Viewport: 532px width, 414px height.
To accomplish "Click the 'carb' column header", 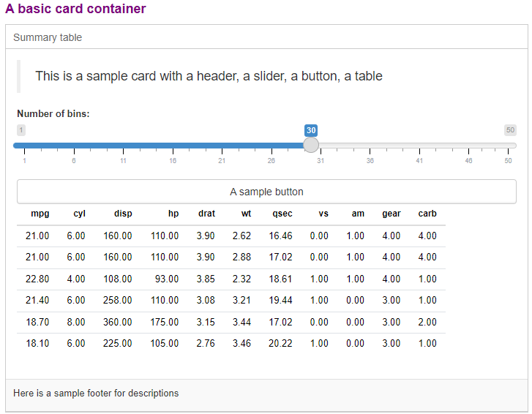I will point(427,214).
